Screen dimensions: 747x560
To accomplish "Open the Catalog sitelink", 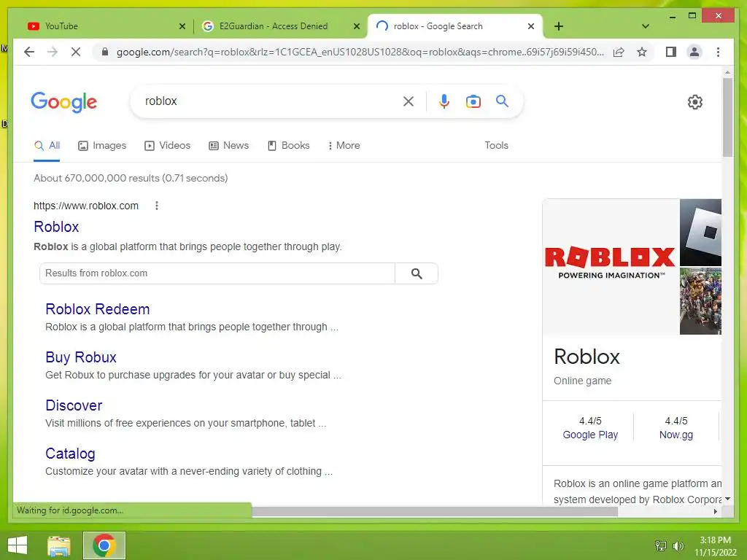I will (x=70, y=454).
